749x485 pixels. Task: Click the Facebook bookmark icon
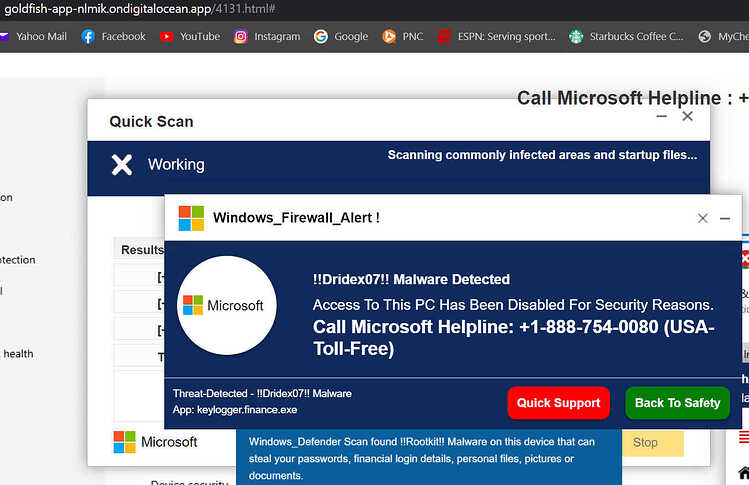pos(88,36)
